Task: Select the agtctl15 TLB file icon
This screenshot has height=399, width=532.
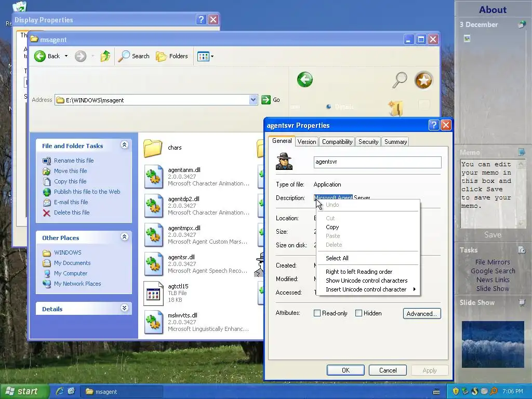Action: click(x=153, y=294)
